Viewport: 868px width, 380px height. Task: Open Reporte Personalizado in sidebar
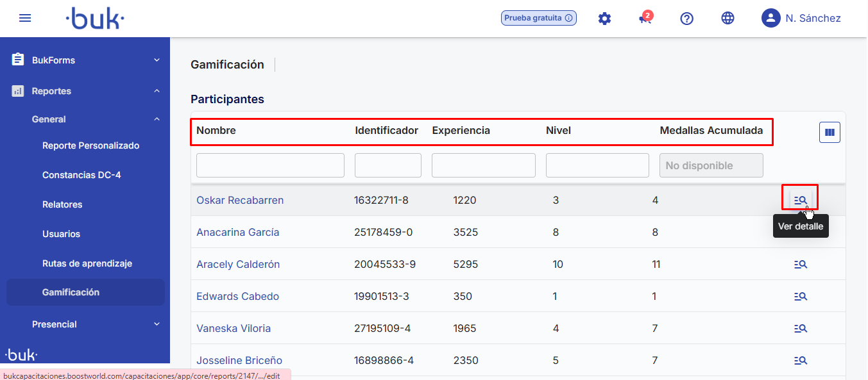[x=90, y=145]
